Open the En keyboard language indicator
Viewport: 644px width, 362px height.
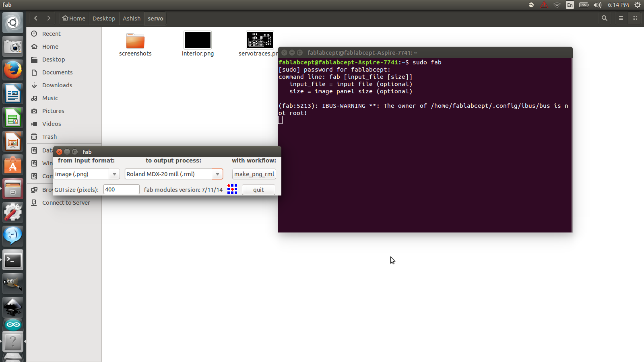pyautogui.click(x=570, y=5)
